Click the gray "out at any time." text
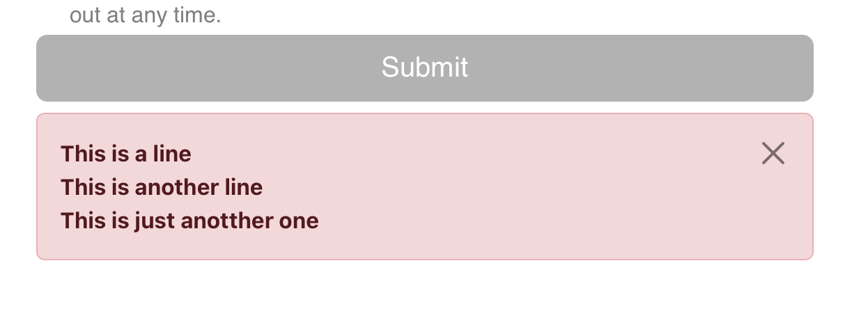The image size is (868, 309). 145,15
